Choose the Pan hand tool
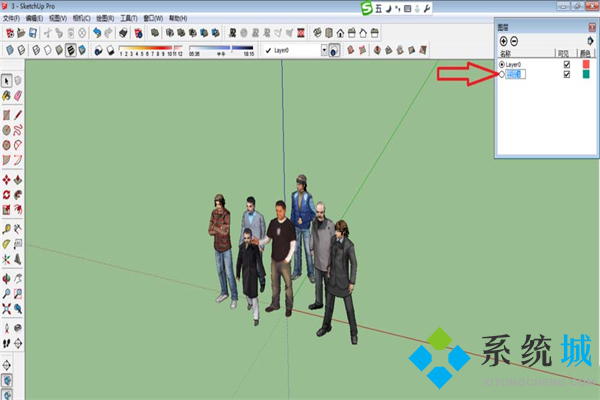The width and height of the screenshot is (600, 400). click(x=18, y=279)
